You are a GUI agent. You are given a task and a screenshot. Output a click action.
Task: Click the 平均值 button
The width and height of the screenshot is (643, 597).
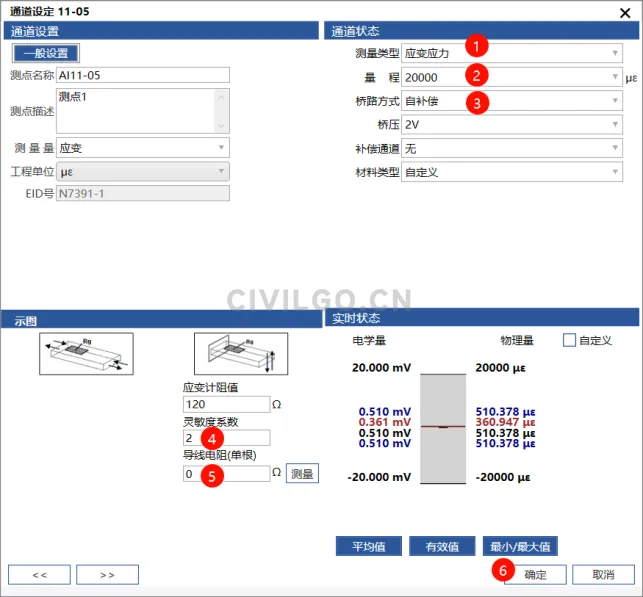[368, 546]
